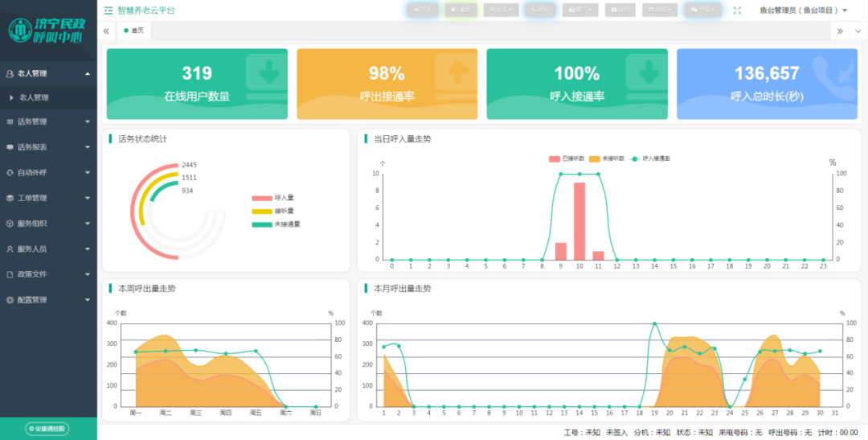Open the 老人管理 submenu item
Viewport: 868px width, 440px height.
point(34,97)
